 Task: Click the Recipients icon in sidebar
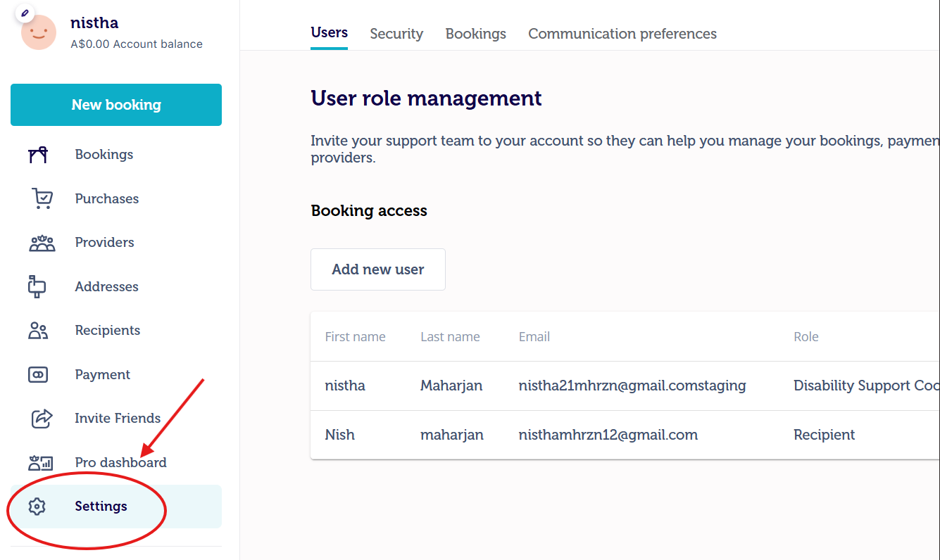[x=38, y=331]
